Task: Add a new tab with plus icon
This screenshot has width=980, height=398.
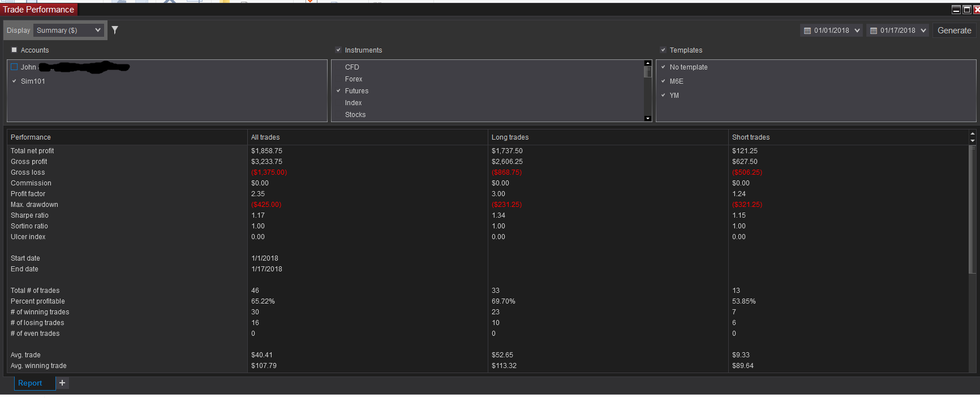Action: (62, 383)
